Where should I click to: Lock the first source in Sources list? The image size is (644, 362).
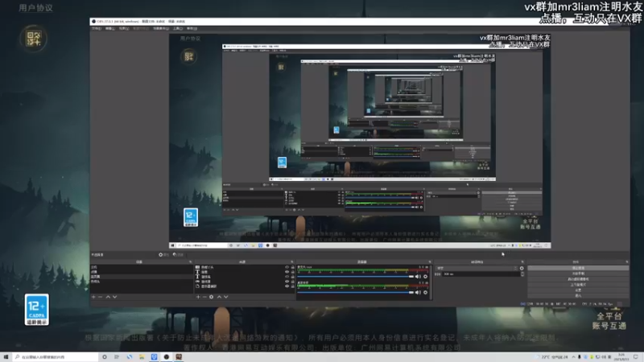pyautogui.click(x=293, y=267)
